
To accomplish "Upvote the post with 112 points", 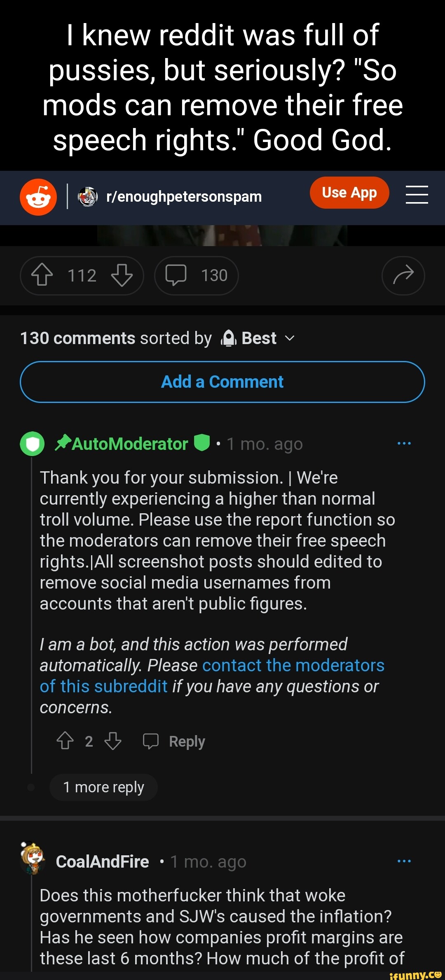I will [42, 275].
